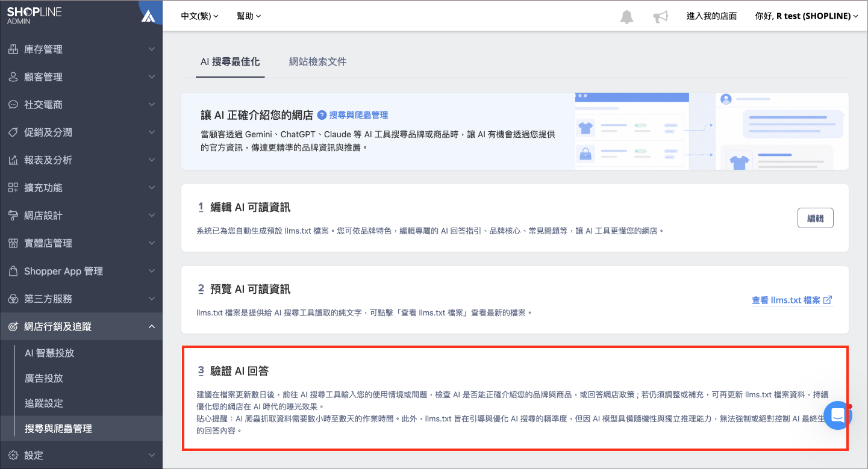Select the AI 搜尋最佳化 tab
Viewport: 868px width, 469px height.
(x=230, y=61)
